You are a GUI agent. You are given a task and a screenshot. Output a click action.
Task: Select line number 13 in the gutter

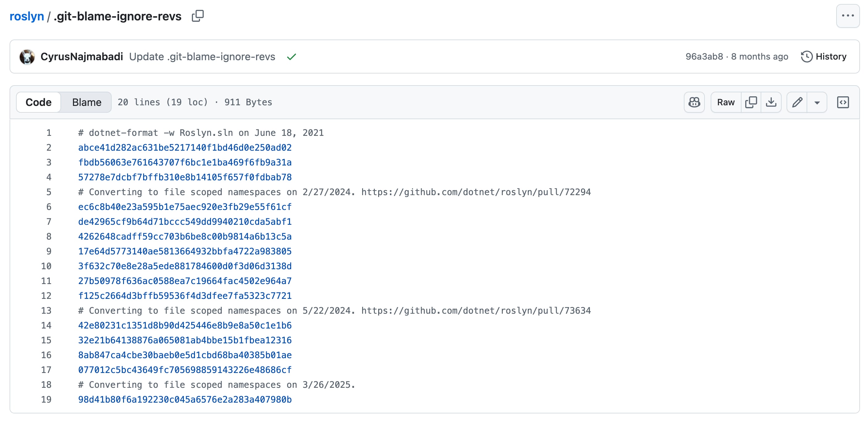click(x=46, y=310)
